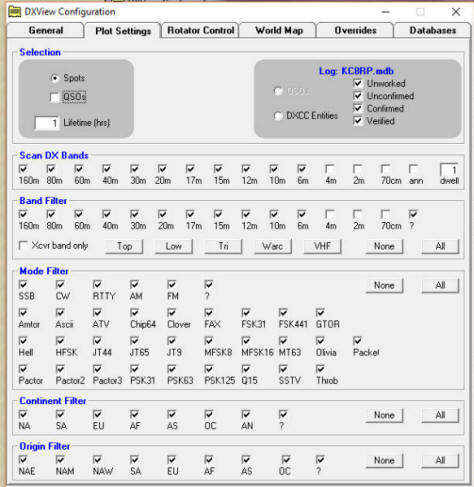Toggle the QSOs checkbox in Selection
This screenshot has width=474, height=487.
(54, 97)
